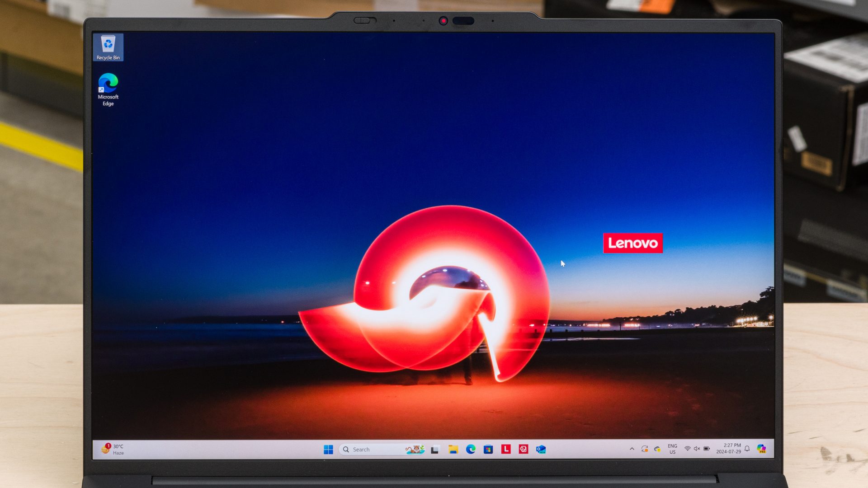
Task: Mute or unmute via the volume icon
Action: coord(697,449)
